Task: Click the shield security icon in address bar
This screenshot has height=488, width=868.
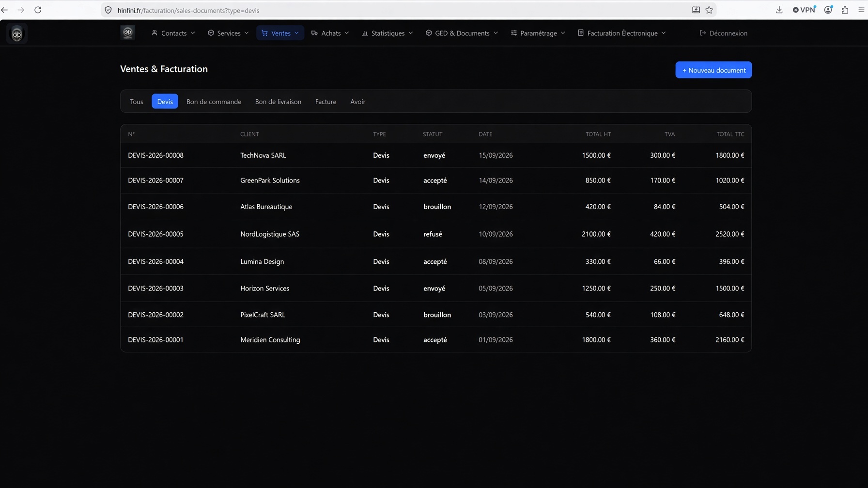Action: [108, 10]
